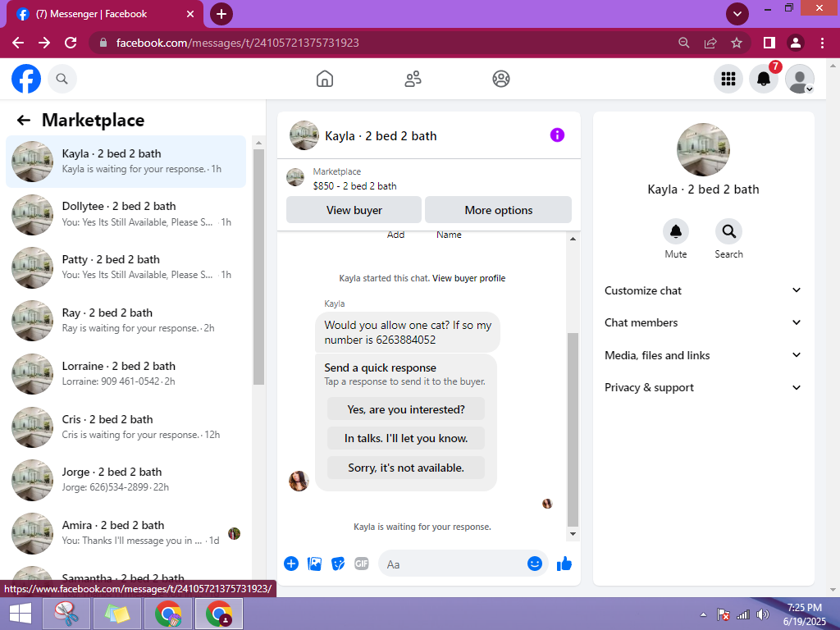Open the Groups icon in top navigation

pyautogui.click(x=501, y=79)
